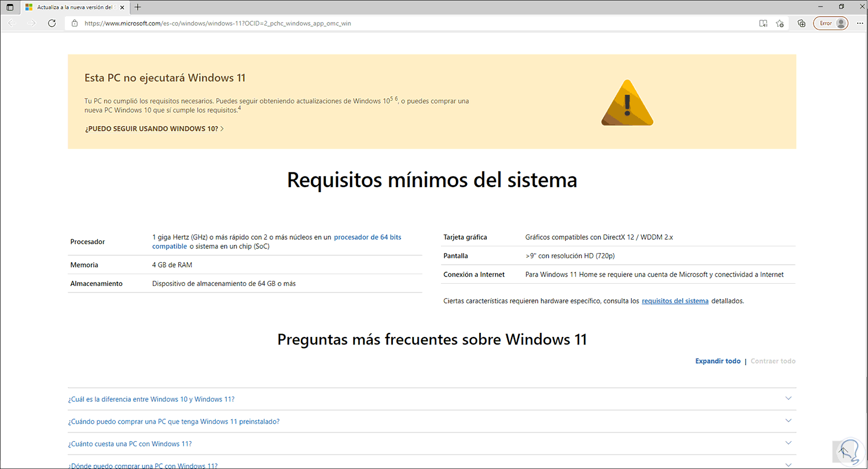Open the "requisitos del sistema" link
This screenshot has height=469, width=868.
click(x=675, y=301)
